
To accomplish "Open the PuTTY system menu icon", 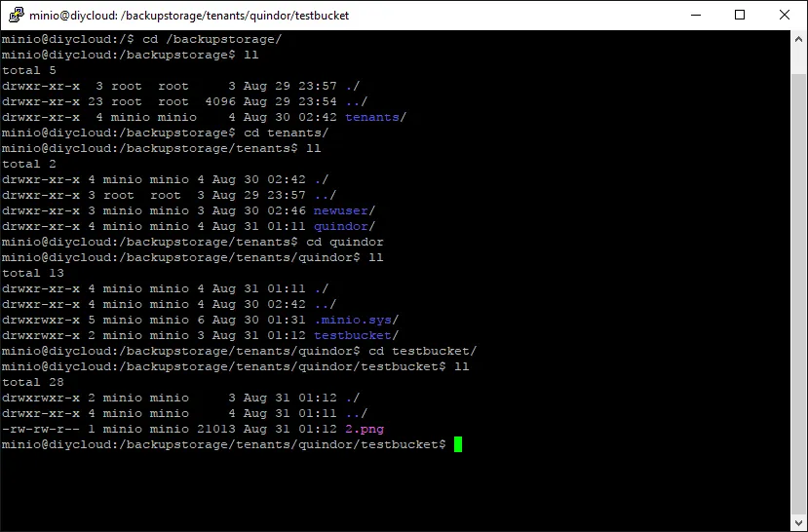I will [16, 15].
